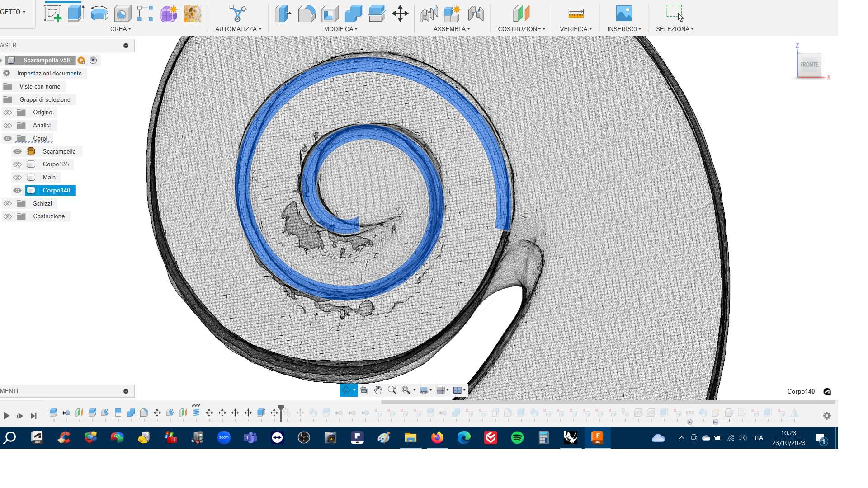Open the CREA dropdown menu
868x488 pixels.
[120, 29]
